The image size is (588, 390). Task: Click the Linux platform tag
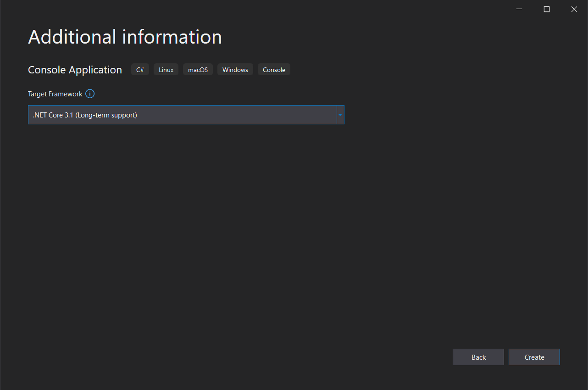coord(166,69)
